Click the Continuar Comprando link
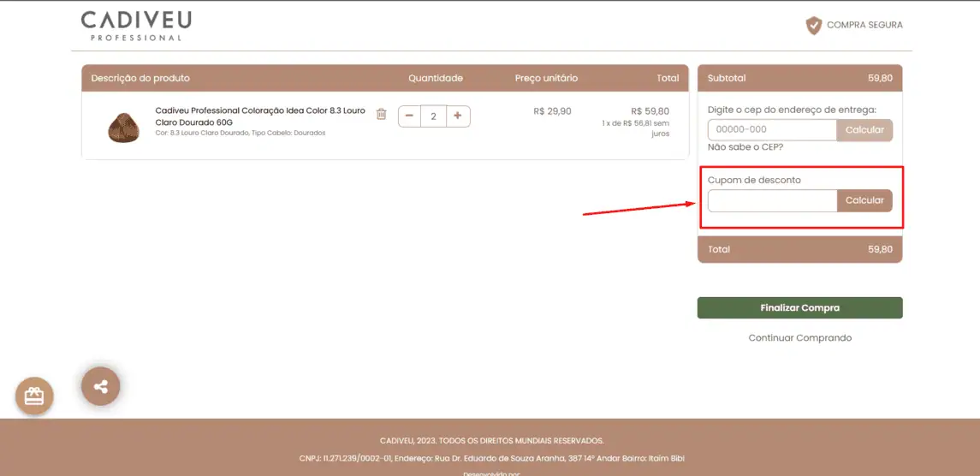 point(800,338)
